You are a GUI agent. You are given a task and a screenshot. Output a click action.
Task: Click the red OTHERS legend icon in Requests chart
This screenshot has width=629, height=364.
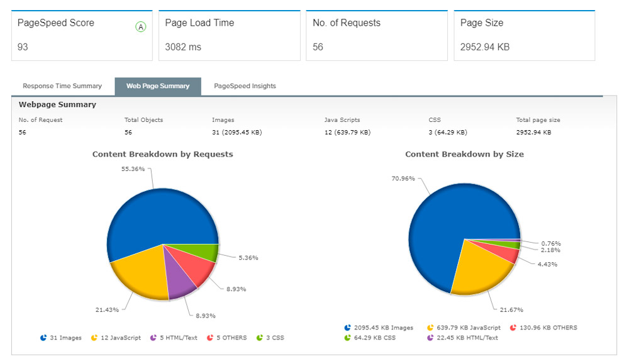(x=209, y=338)
